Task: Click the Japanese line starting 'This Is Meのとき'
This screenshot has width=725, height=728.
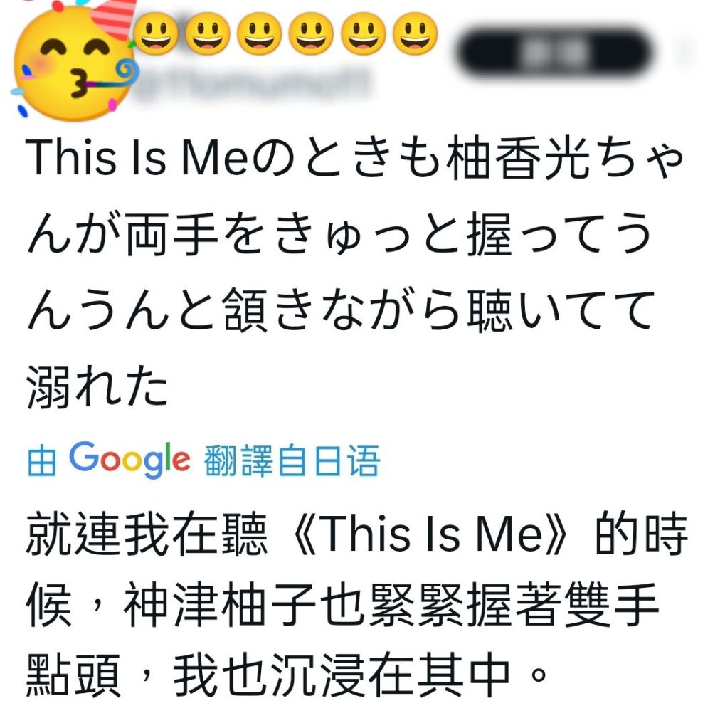Action: [x=354, y=157]
